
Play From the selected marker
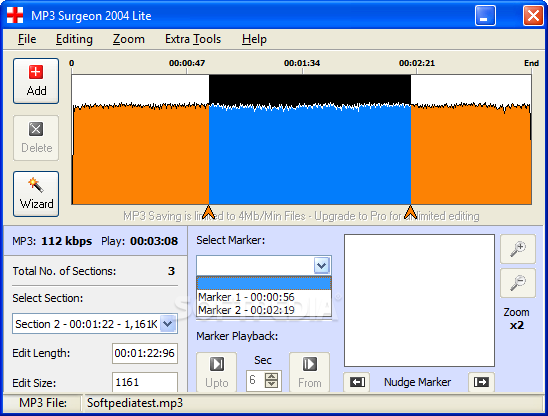tap(310, 372)
